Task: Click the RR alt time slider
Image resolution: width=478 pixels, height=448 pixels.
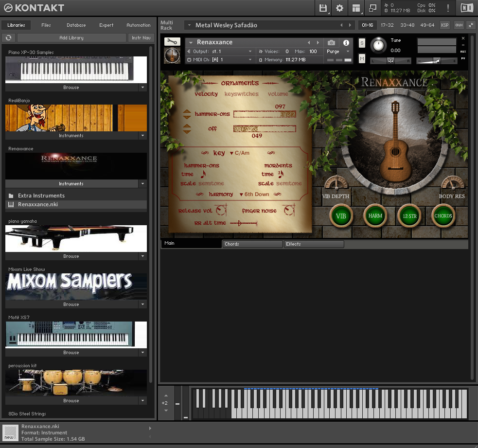Action: (244, 223)
